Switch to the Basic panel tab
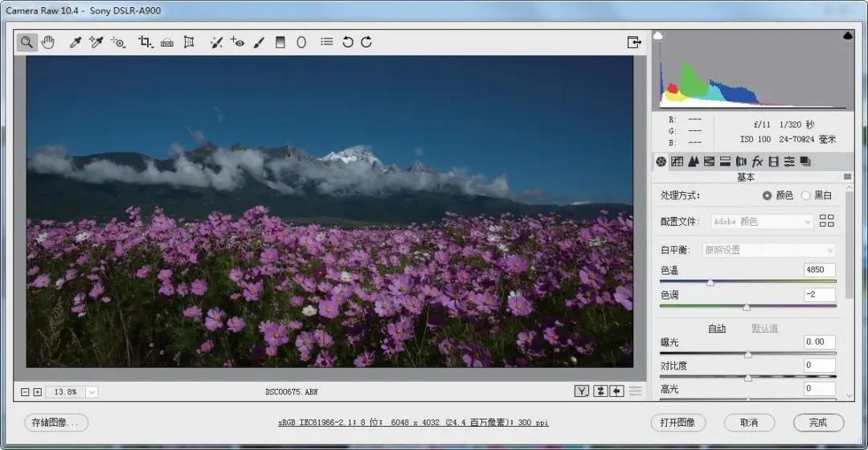Image resolution: width=868 pixels, height=450 pixels. tap(661, 162)
